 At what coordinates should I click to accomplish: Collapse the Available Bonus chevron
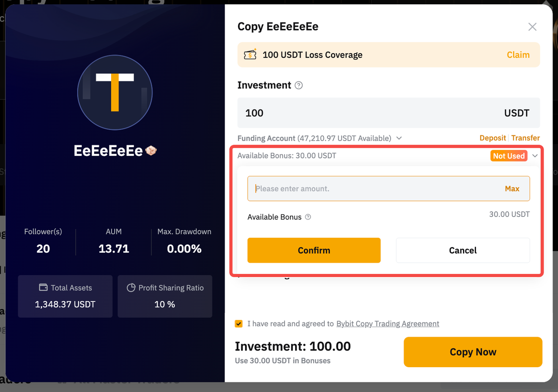[535, 156]
